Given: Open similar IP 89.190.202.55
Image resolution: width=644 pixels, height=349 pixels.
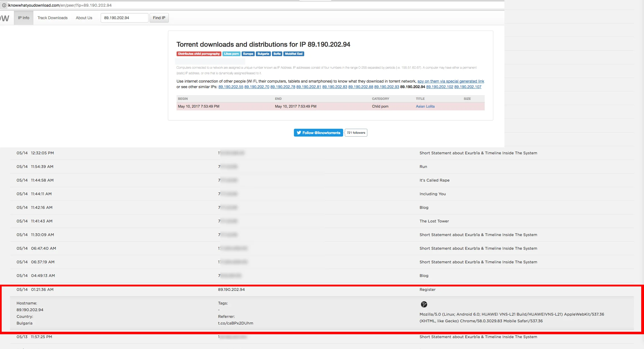Looking at the screenshot, I should pyautogui.click(x=231, y=87).
